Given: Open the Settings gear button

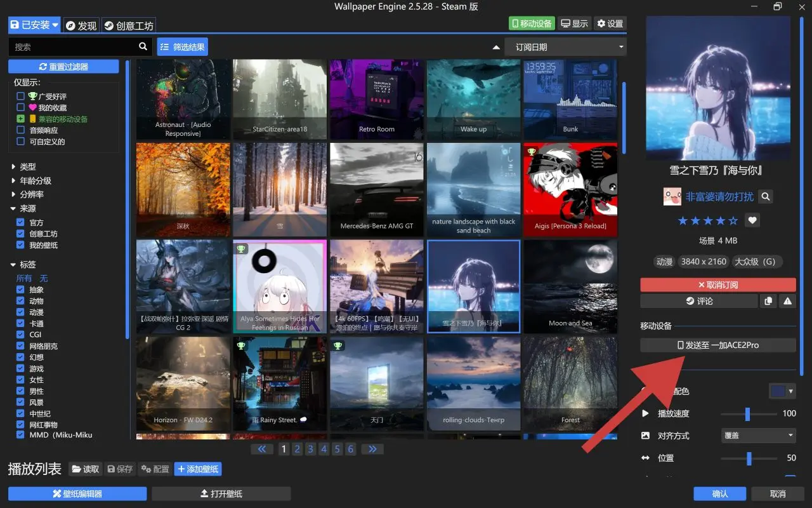Looking at the screenshot, I should click(610, 23).
